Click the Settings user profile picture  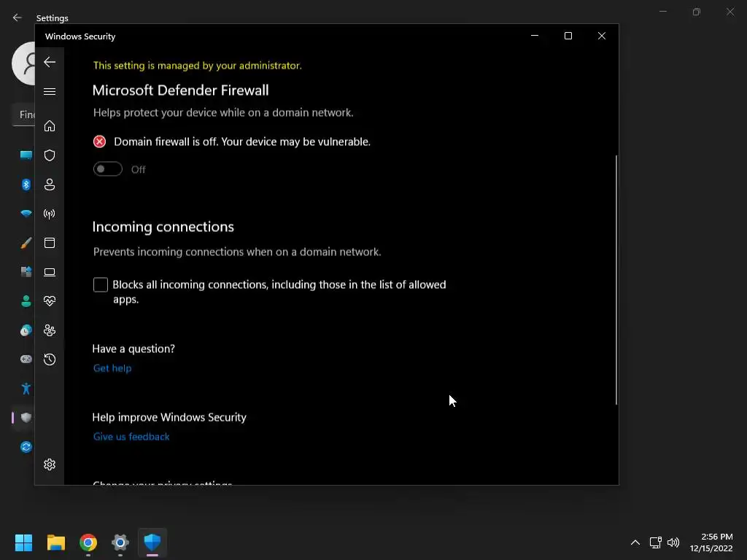(23, 63)
